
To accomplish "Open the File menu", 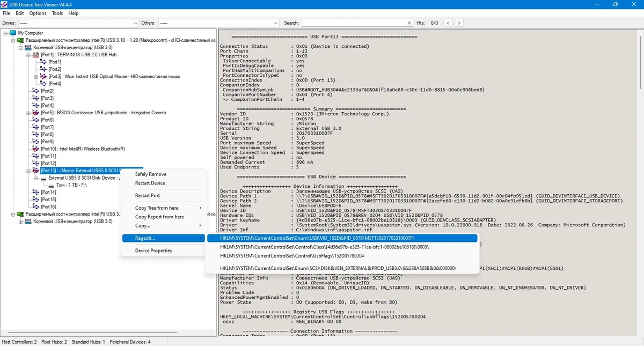I will pyautogui.click(x=6, y=13).
